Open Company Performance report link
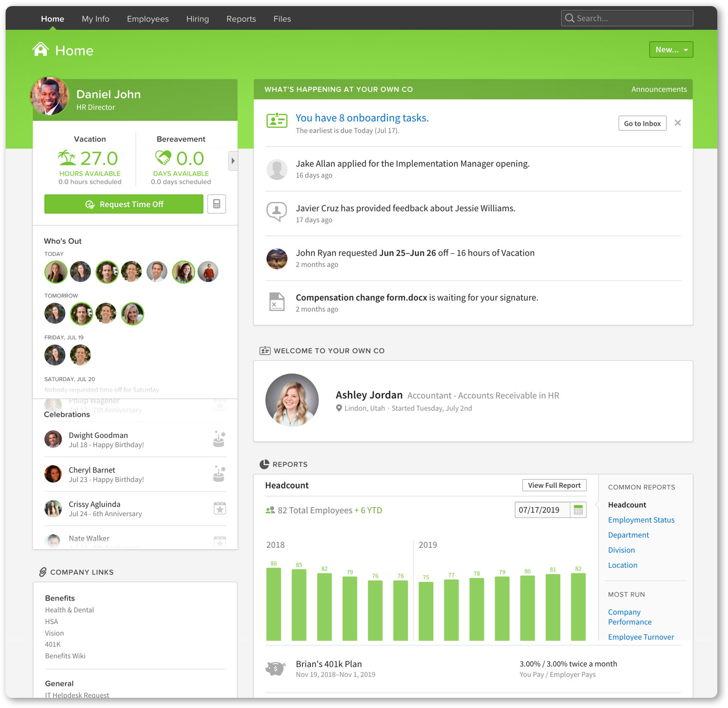Viewport: 728px width, 708px height. tap(629, 617)
